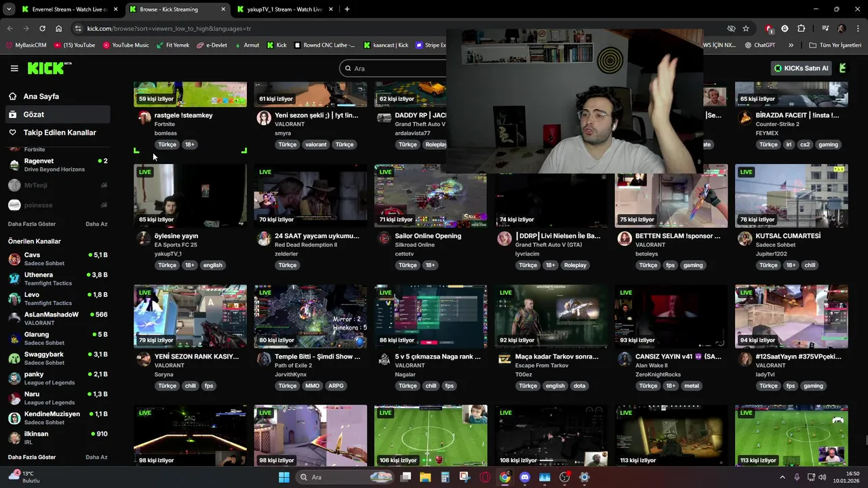This screenshot has width=868, height=488.
Task: Expand recommended list via bottom Daha Fazla Göster
Action: (x=32, y=457)
